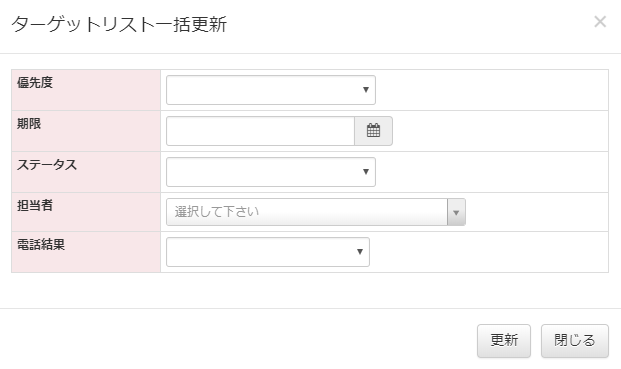Image resolution: width=621 pixels, height=369 pixels.
Task: Focus the 期限 date input field
Action: [x=260, y=131]
